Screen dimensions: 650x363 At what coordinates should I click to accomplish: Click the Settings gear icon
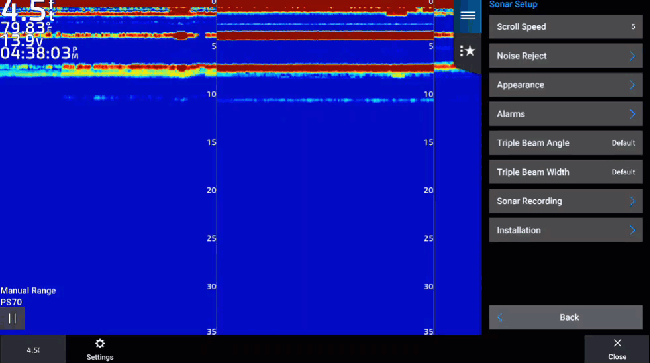(x=100, y=344)
